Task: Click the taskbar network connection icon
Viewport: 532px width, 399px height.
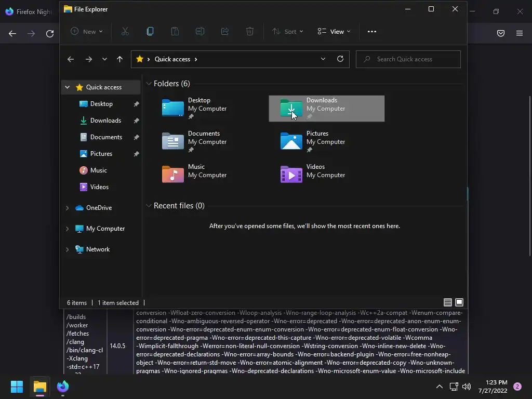Action: (x=454, y=387)
